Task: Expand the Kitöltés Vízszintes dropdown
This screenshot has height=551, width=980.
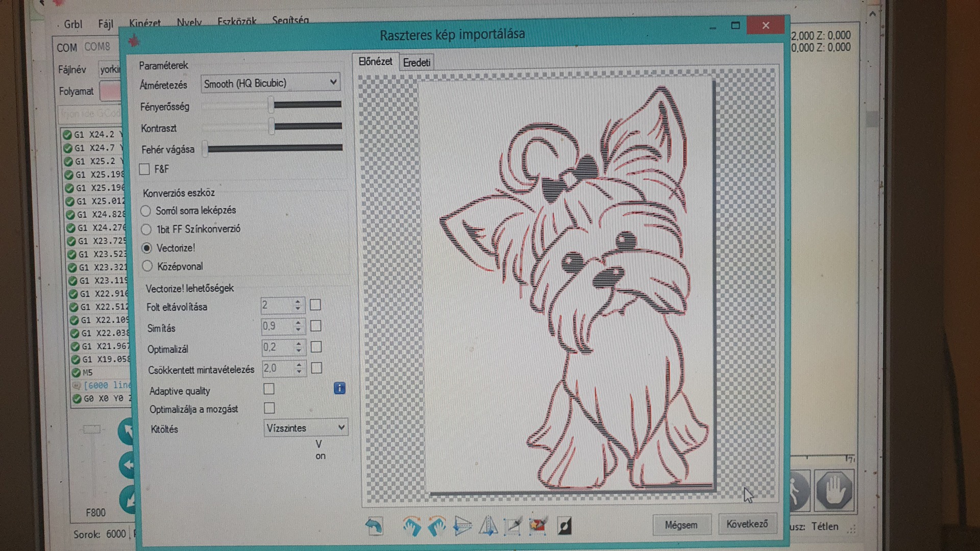Action: point(306,428)
